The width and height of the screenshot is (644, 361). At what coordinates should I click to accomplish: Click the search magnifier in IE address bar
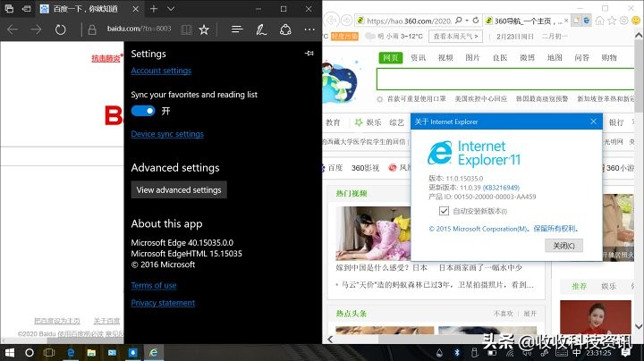click(x=459, y=20)
